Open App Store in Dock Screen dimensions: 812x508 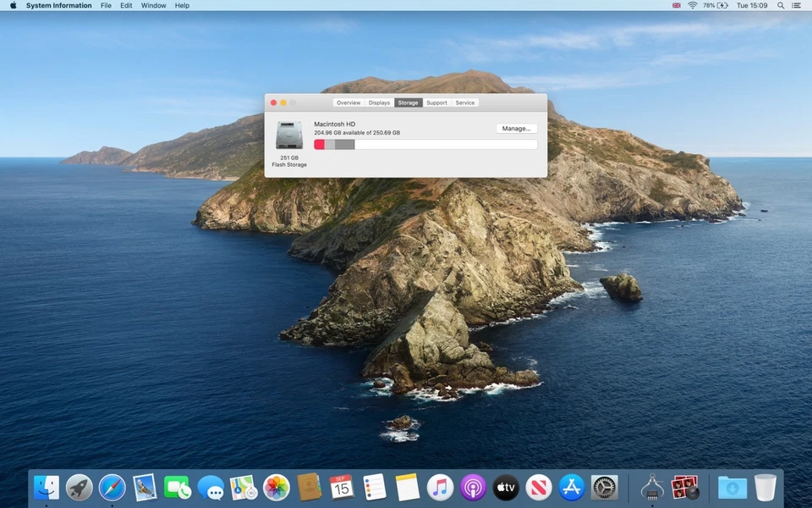572,488
